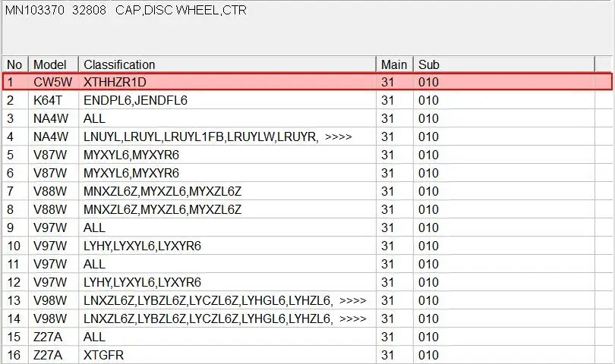Expand the >>>> marker in row 13
The height and width of the screenshot is (364, 615).
(x=353, y=300)
